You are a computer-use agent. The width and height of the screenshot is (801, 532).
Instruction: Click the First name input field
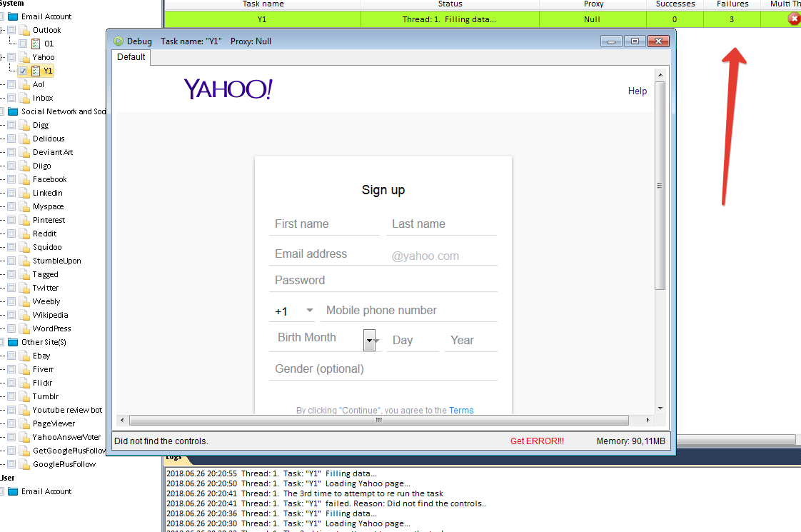pyautogui.click(x=324, y=224)
